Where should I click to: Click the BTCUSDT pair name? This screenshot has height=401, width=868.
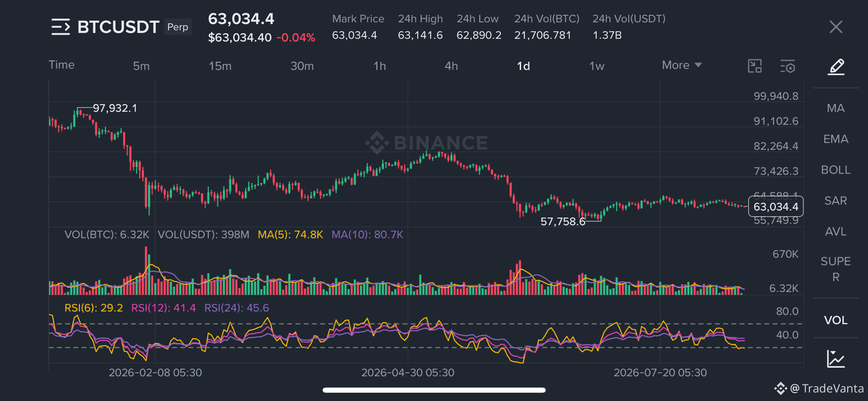click(x=118, y=27)
